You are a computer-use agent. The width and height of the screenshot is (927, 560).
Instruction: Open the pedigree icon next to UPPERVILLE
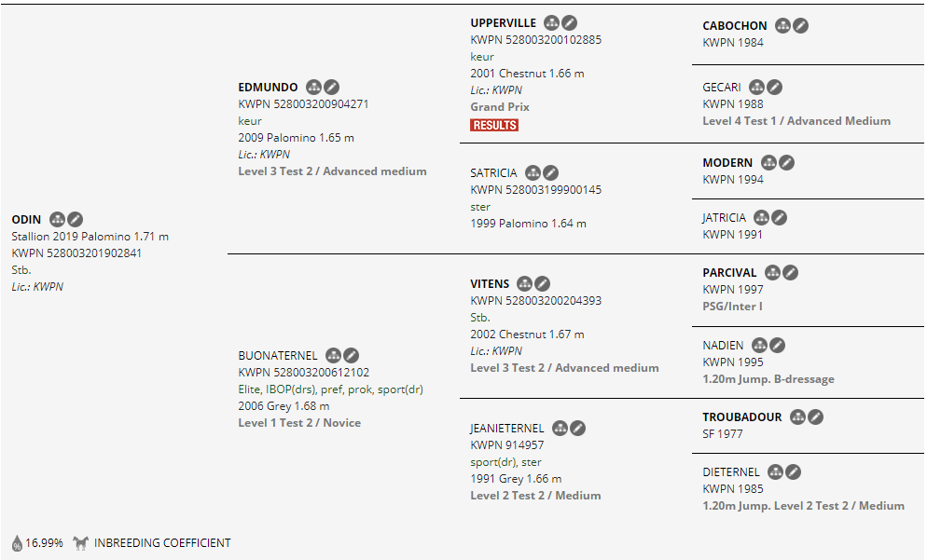(x=551, y=22)
